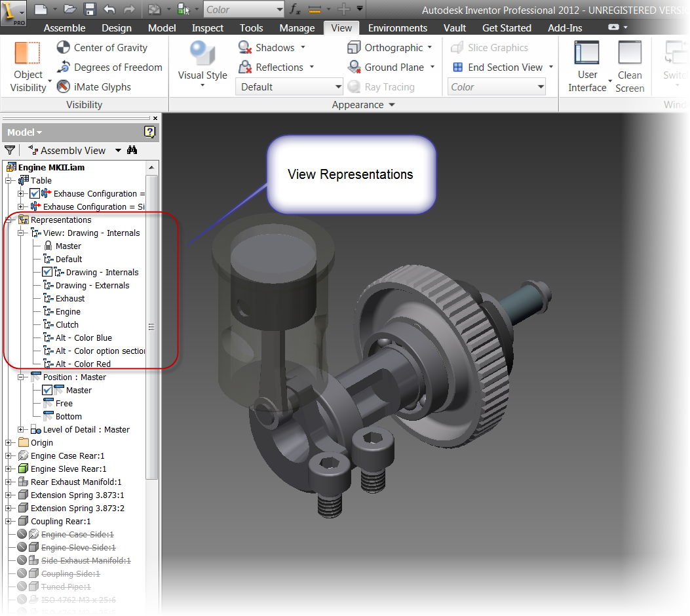Toggle the first Exhause Configuration checkbox

[35, 193]
